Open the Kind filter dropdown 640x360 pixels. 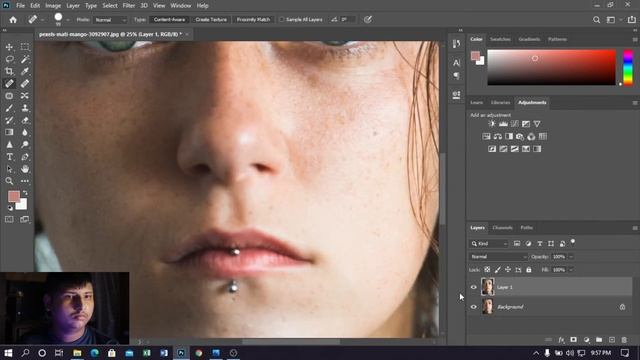tap(489, 244)
